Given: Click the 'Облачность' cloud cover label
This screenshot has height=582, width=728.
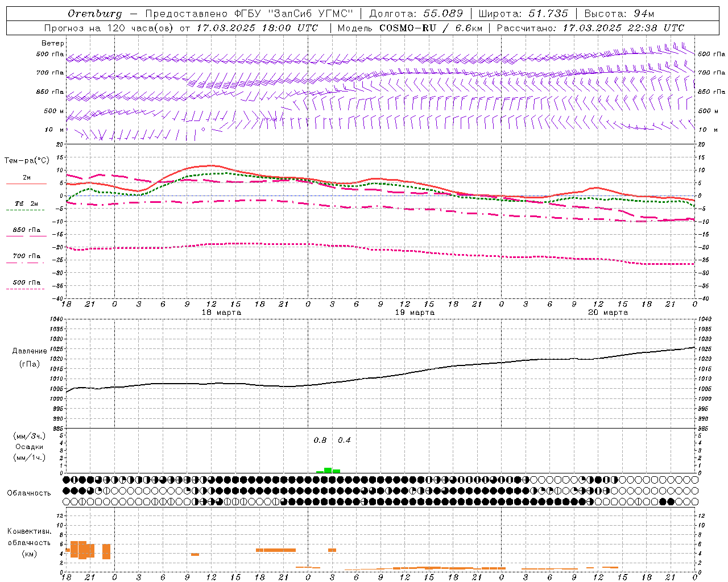Looking at the screenshot, I should [29, 493].
